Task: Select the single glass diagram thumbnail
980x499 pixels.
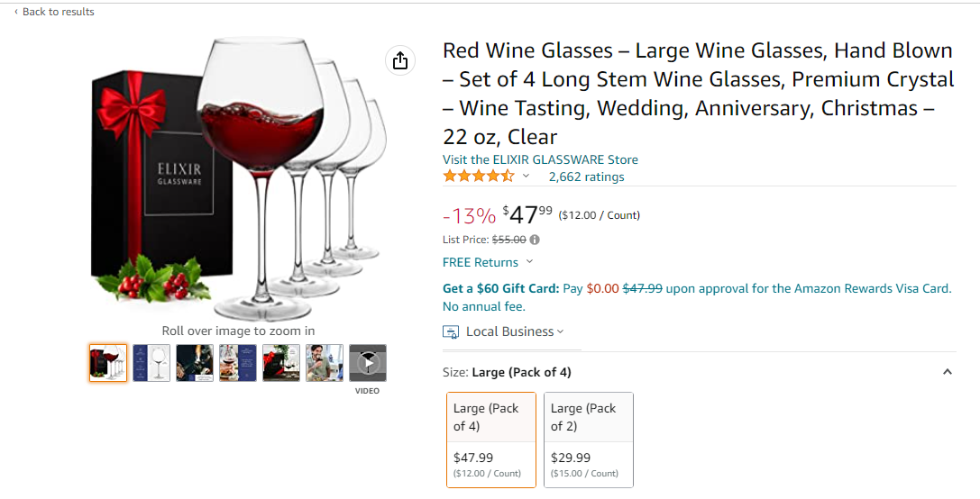Action: pyautogui.click(x=151, y=363)
